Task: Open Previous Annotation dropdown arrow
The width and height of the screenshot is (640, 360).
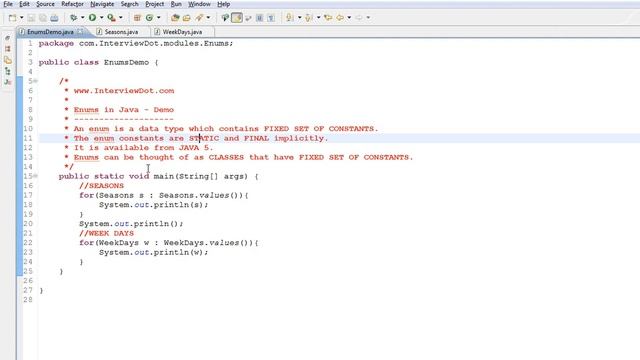Action: [x=318, y=18]
